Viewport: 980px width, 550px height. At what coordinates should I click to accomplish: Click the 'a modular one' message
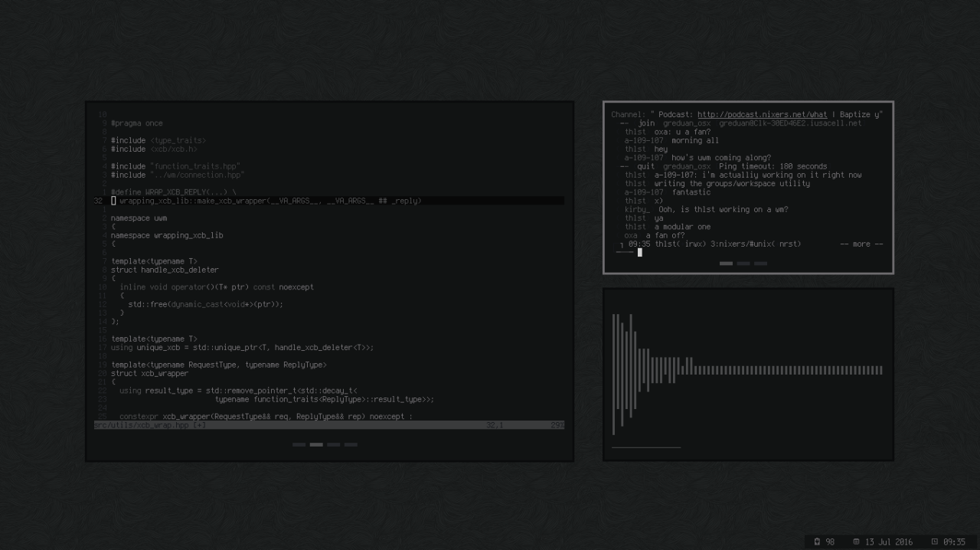pyautogui.click(x=682, y=227)
